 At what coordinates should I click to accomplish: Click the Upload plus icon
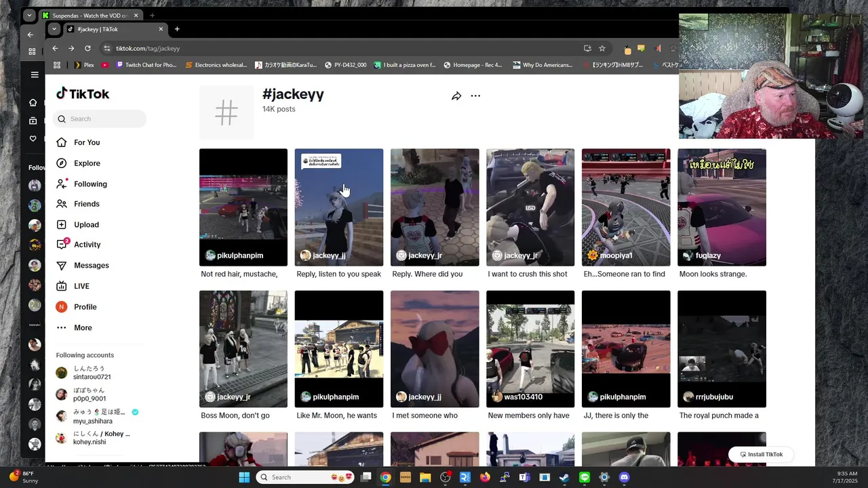point(62,224)
